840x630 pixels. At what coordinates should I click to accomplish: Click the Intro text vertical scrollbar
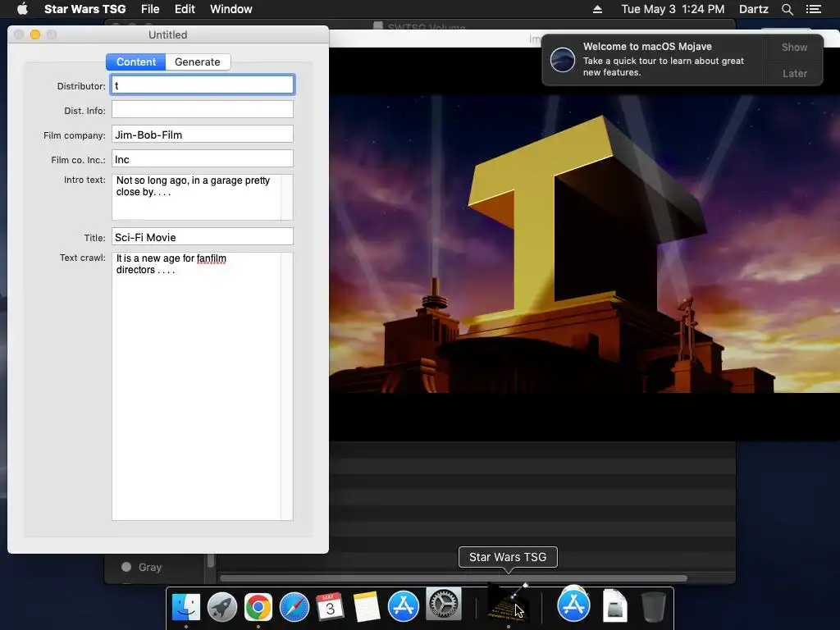pyautogui.click(x=287, y=197)
